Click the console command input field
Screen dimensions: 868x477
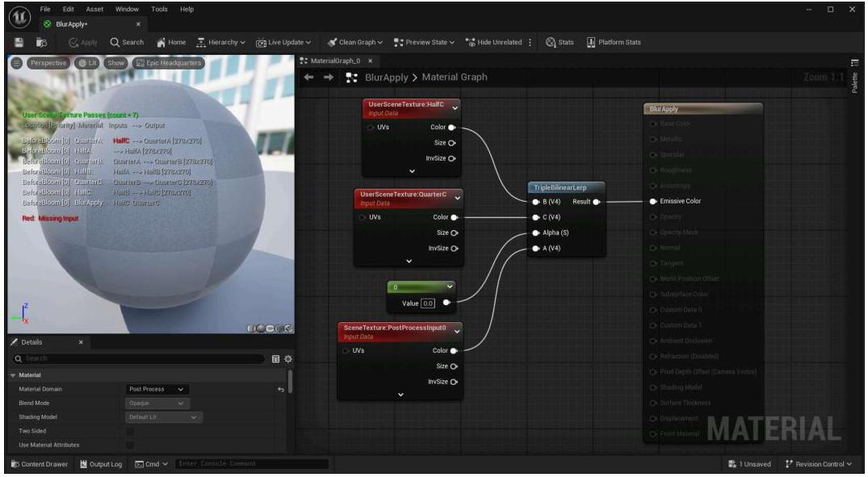pos(252,464)
